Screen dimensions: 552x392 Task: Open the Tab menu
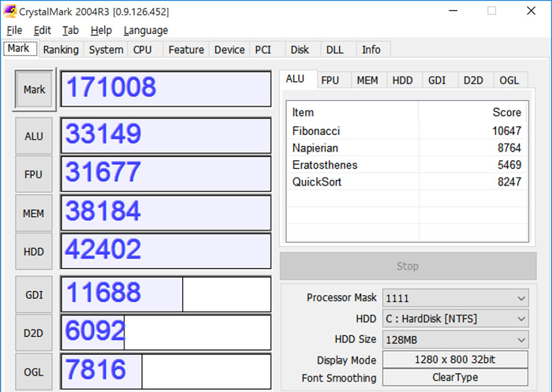pyautogui.click(x=70, y=31)
